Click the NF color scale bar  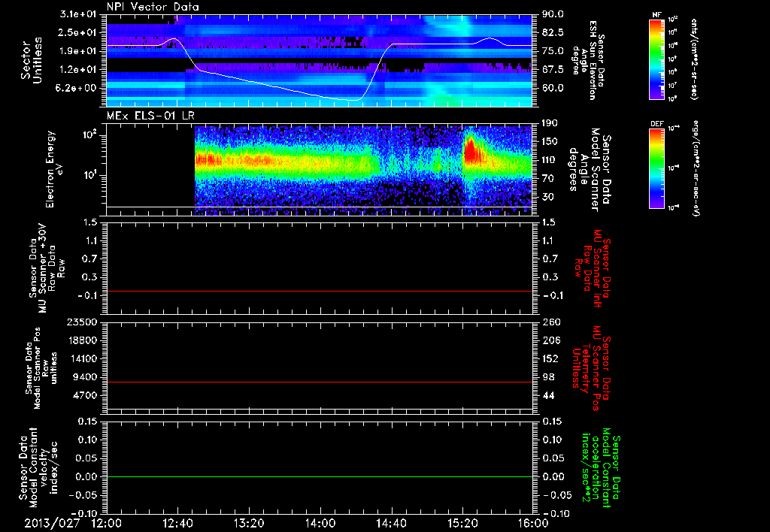(655, 59)
